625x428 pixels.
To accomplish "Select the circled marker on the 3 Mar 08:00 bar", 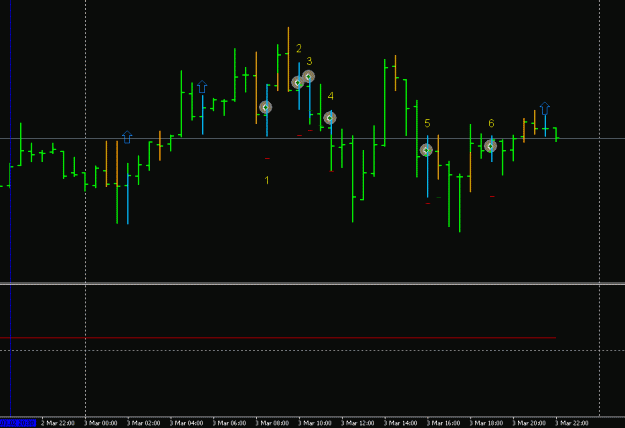I will point(265,107).
